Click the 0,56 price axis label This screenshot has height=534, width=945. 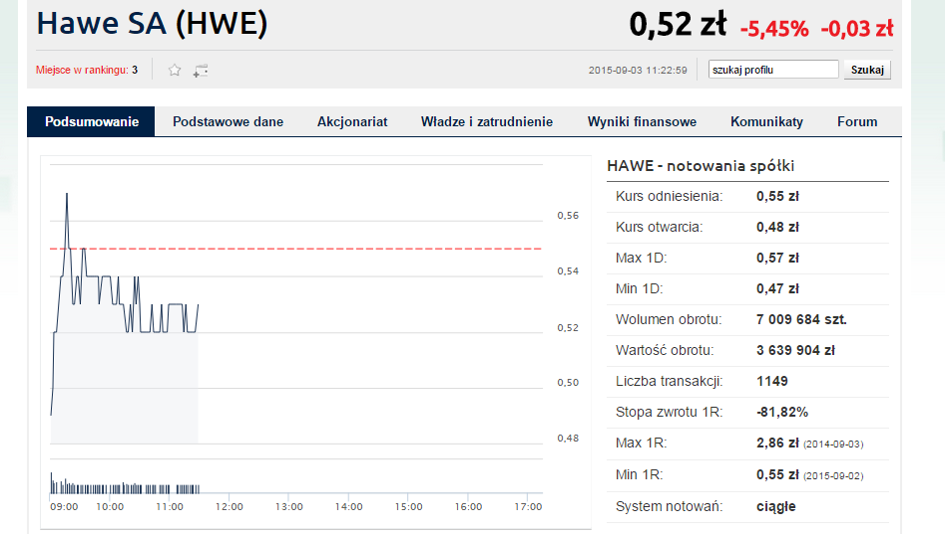(568, 216)
